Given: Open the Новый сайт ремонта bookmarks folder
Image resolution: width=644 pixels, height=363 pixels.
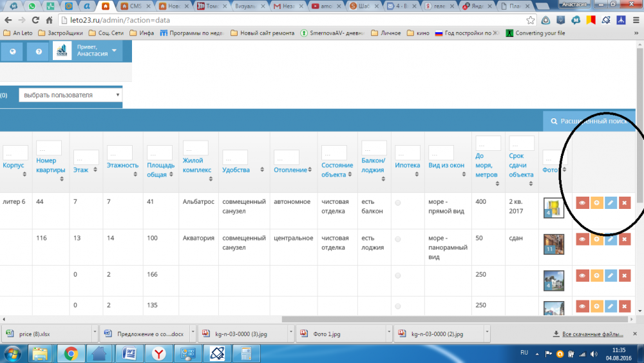Looking at the screenshot, I should pyautogui.click(x=263, y=33).
